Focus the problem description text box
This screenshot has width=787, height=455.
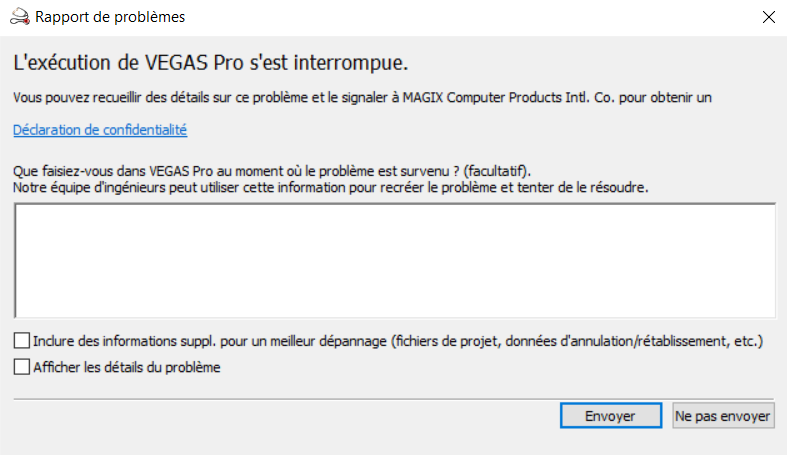pos(395,260)
